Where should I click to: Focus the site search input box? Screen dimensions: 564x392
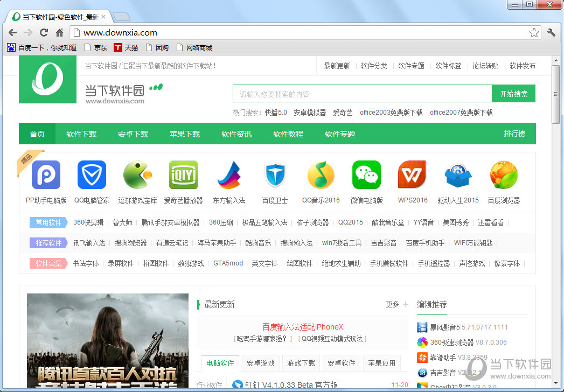click(x=362, y=94)
